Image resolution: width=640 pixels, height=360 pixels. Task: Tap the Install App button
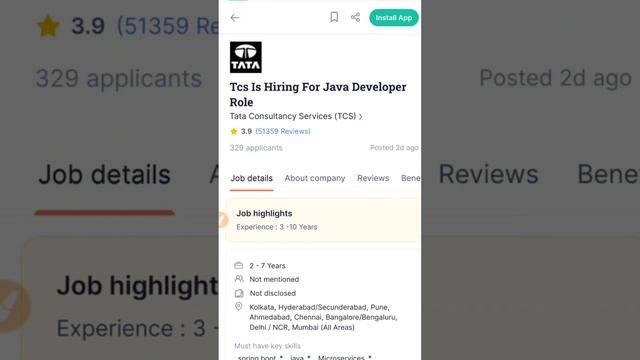pyautogui.click(x=393, y=18)
